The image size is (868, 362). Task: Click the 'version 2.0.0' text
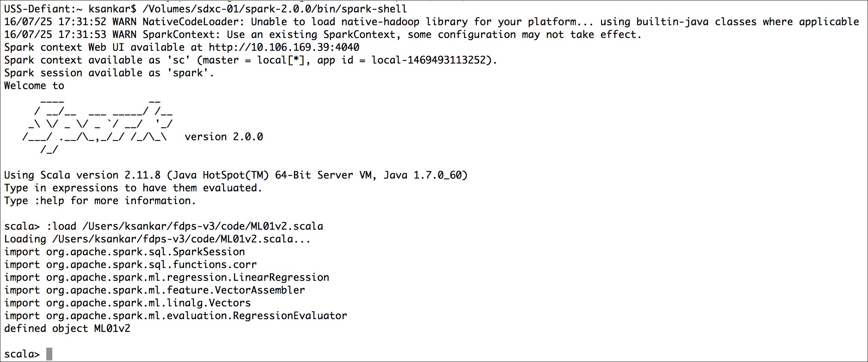click(224, 137)
